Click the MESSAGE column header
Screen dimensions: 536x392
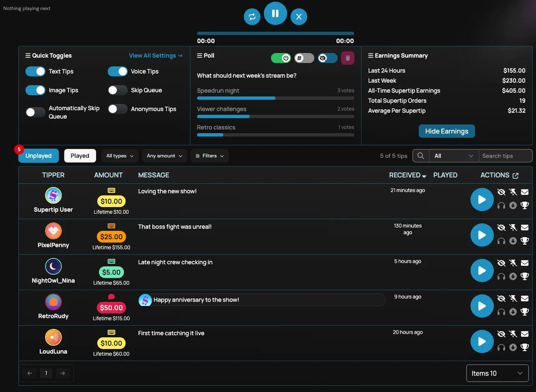[154, 175]
